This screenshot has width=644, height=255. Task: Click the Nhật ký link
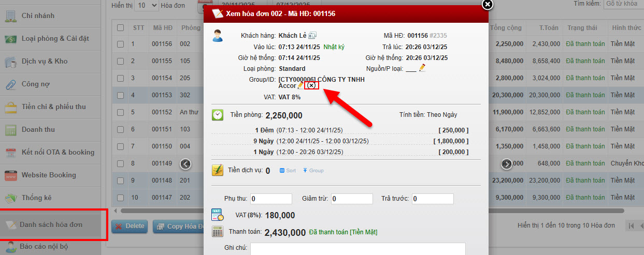pos(334,47)
